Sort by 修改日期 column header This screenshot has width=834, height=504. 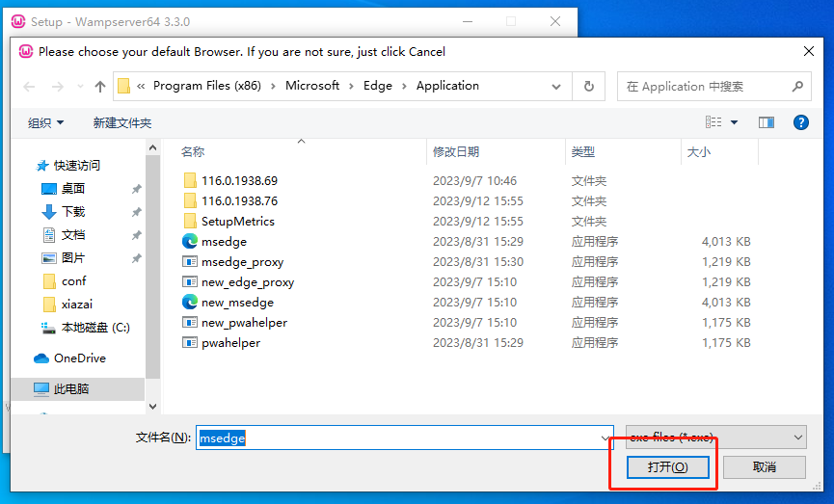coord(456,152)
